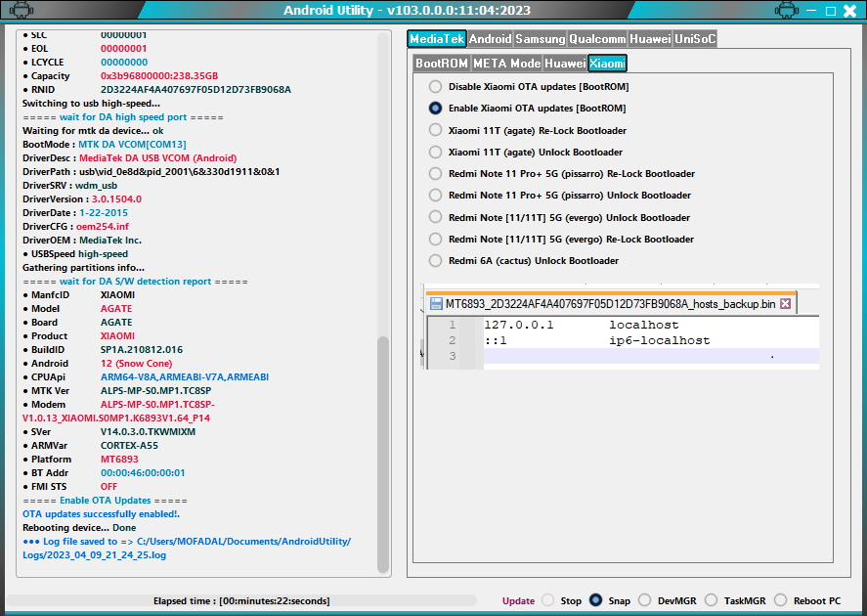Click the CPUApi value 'ARM64-V8A,ARMEABI-V7A,ARMEABI'
Viewport: 867px width, 616px height.
tap(185, 377)
